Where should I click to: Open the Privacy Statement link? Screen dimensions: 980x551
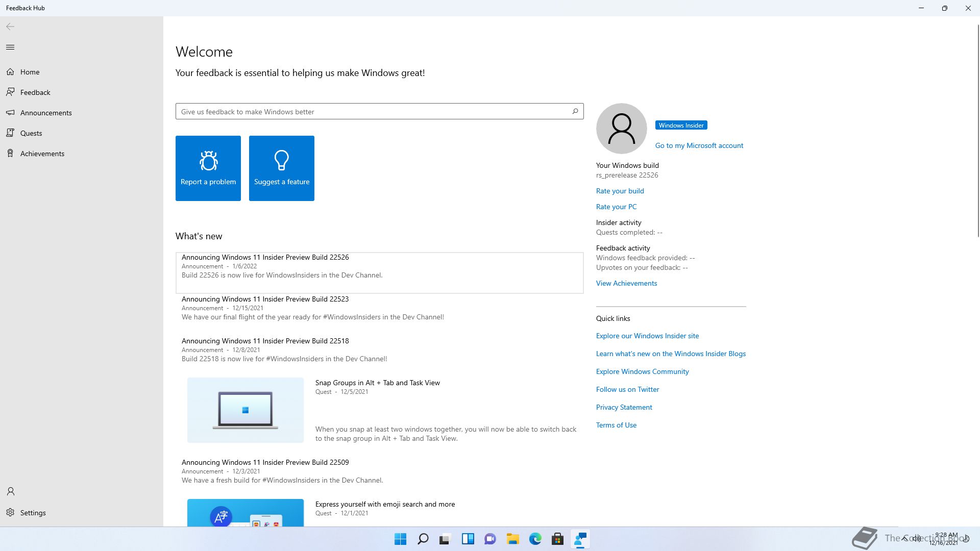tap(624, 407)
